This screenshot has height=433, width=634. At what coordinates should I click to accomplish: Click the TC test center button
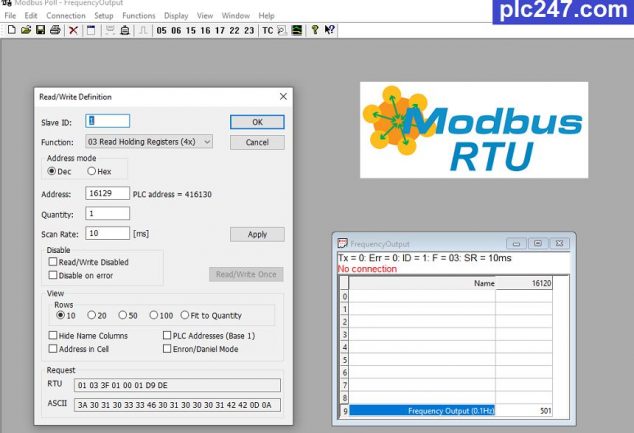pyautogui.click(x=267, y=30)
